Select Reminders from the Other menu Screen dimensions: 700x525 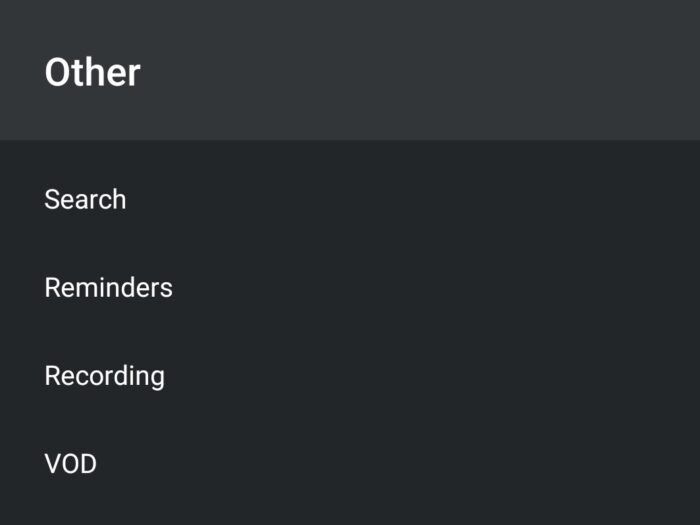108,288
